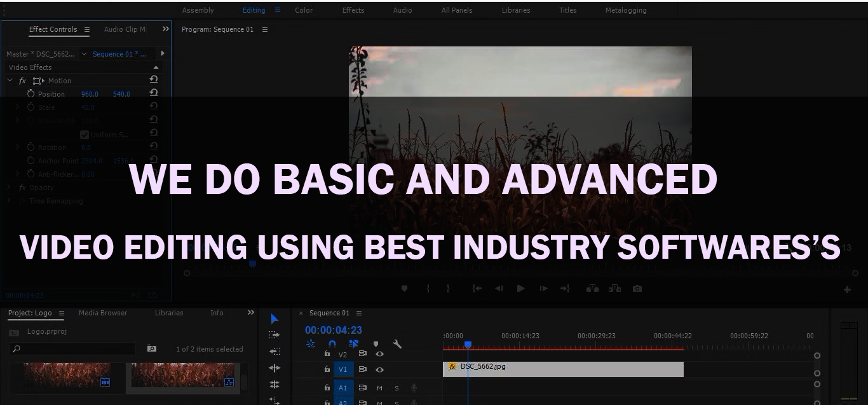Show hidden panel tabs next to Info
868x405 pixels.
click(251, 313)
